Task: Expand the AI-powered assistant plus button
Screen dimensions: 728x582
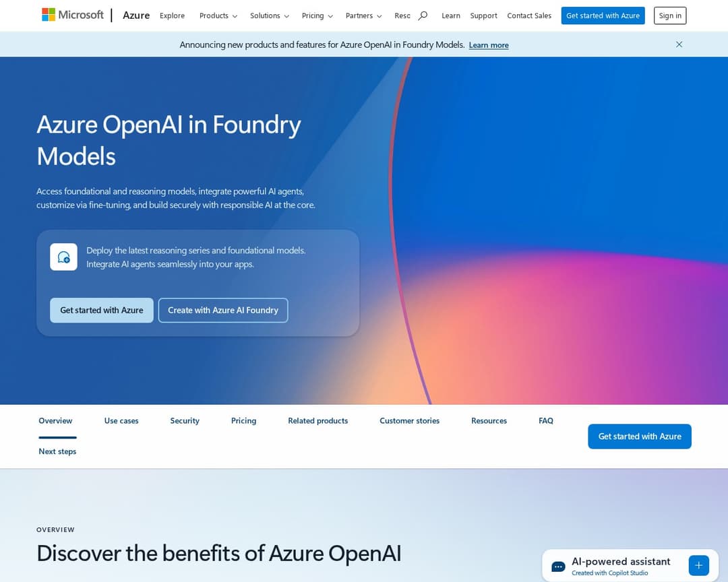Action: [699, 565]
